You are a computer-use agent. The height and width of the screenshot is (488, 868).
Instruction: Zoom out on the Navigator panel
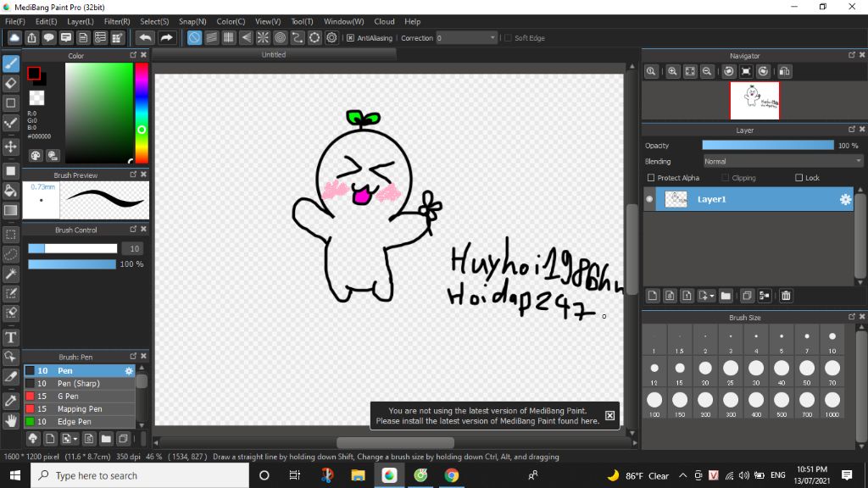click(707, 71)
